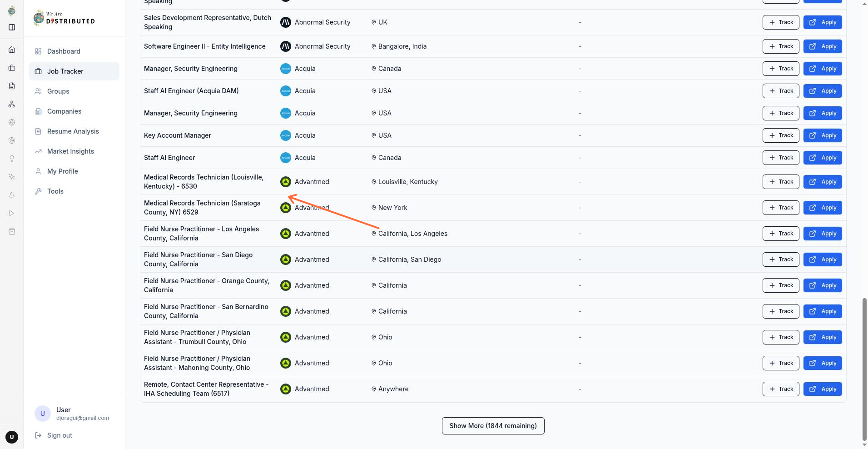The width and height of the screenshot is (868, 449).
Task: Track Manager, Security Engineering in Canada
Action: pos(780,69)
